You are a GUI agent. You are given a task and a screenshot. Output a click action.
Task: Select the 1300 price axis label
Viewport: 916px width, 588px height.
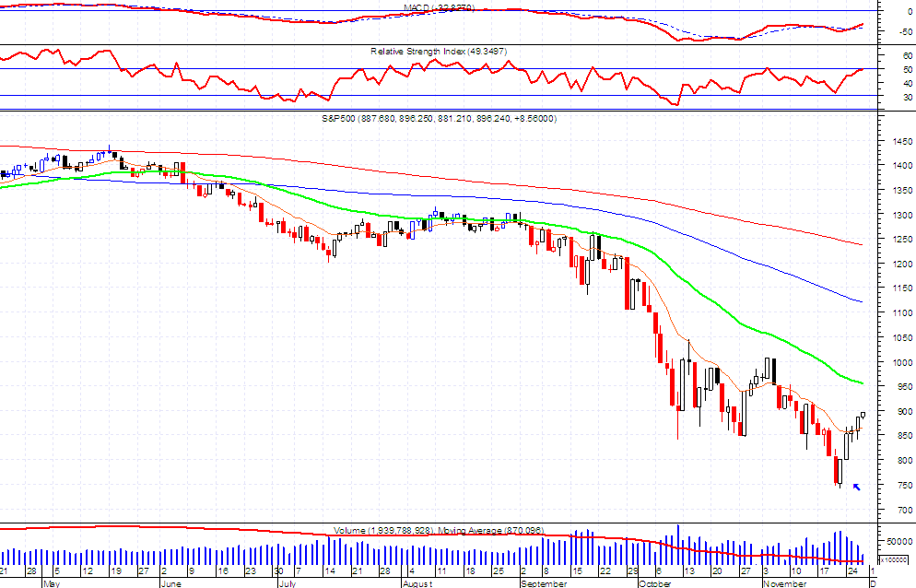902,215
